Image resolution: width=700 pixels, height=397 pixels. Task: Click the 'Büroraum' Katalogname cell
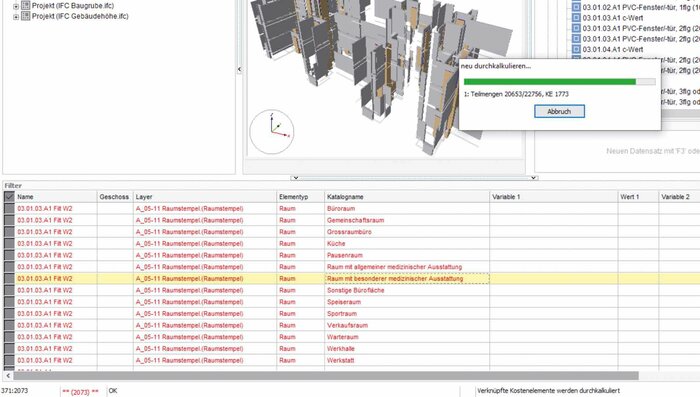(407, 209)
